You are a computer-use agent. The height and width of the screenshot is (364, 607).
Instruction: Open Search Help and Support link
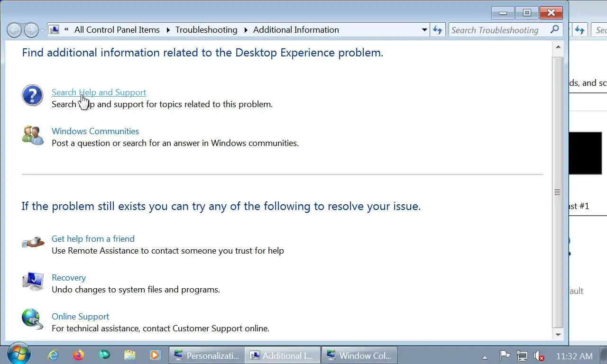click(x=99, y=92)
